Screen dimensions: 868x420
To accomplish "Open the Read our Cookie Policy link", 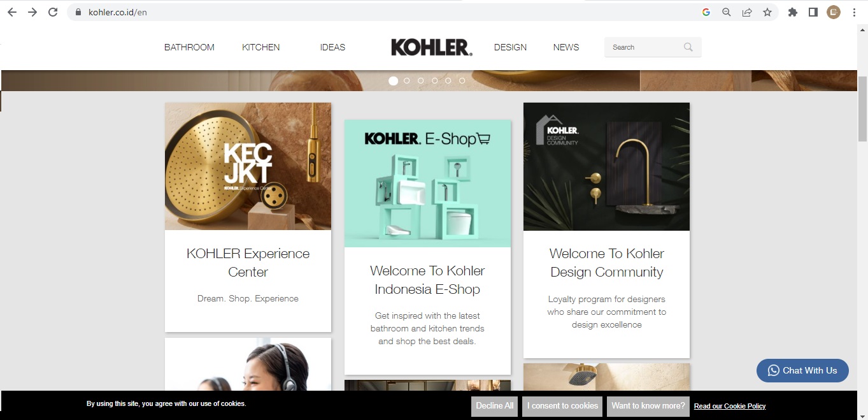I will (x=730, y=406).
